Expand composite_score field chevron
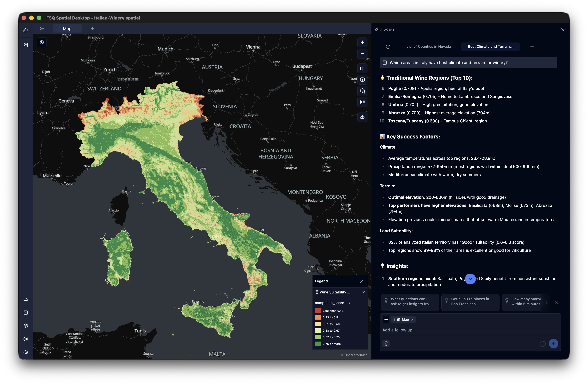 (349, 303)
